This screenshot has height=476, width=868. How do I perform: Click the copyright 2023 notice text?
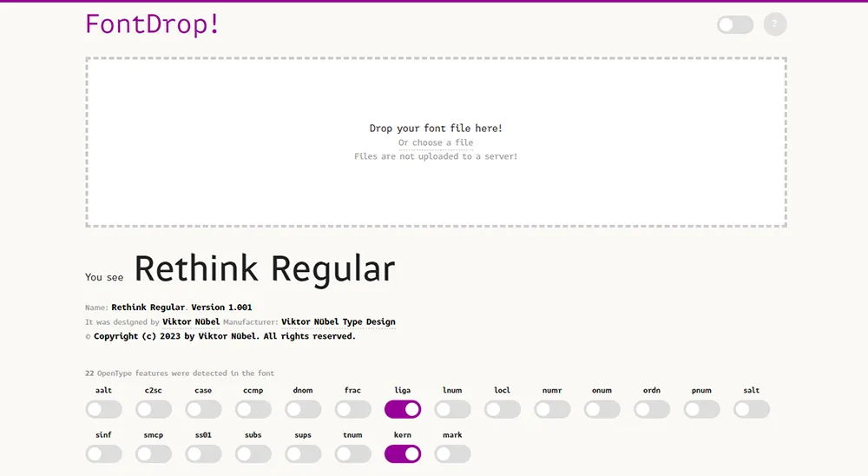tap(224, 336)
